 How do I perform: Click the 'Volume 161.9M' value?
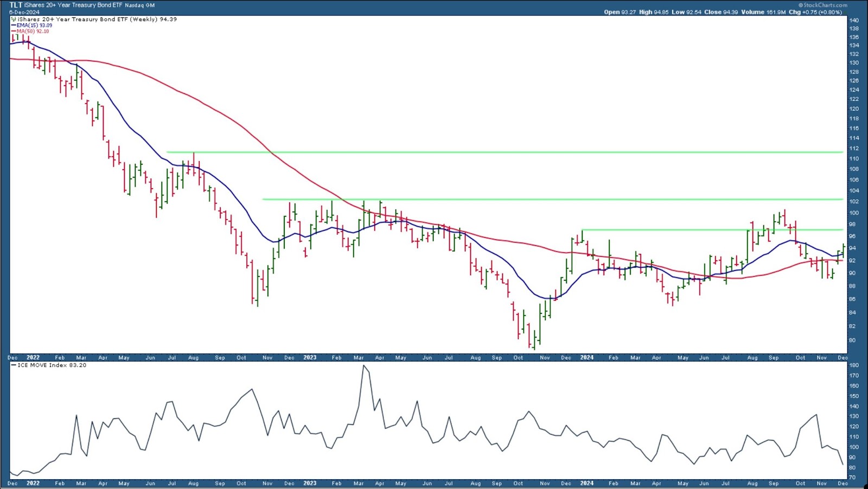pyautogui.click(x=763, y=12)
